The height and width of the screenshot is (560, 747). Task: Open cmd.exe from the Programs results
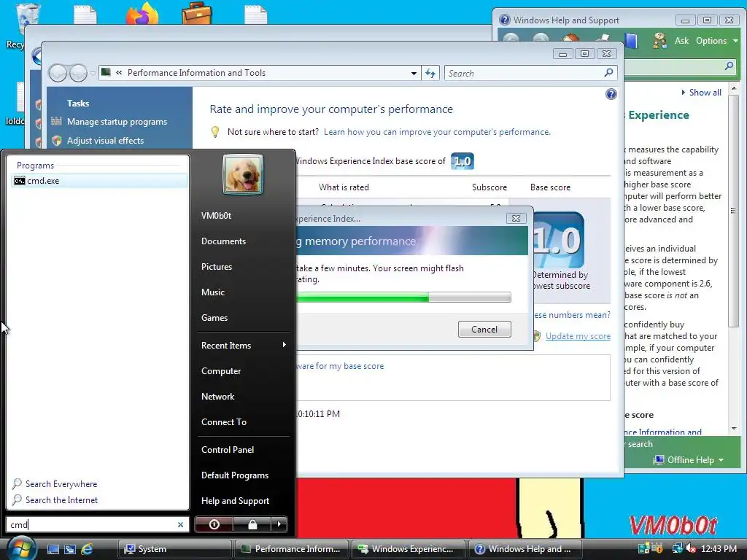point(98,181)
